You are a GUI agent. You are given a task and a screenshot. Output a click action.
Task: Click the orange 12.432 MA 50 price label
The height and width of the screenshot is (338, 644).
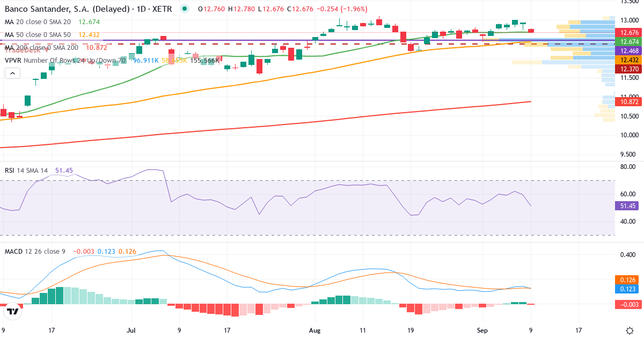629,60
